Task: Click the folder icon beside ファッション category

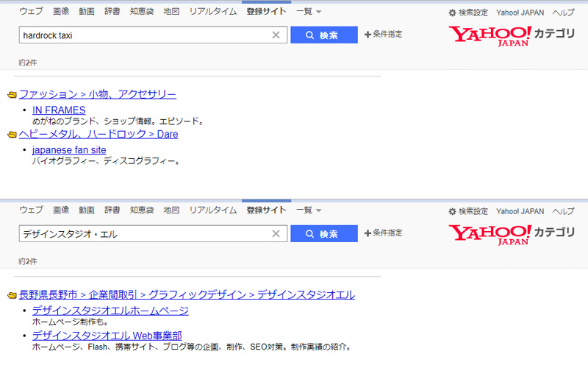Action: pyautogui.click(x=12, y=95)
